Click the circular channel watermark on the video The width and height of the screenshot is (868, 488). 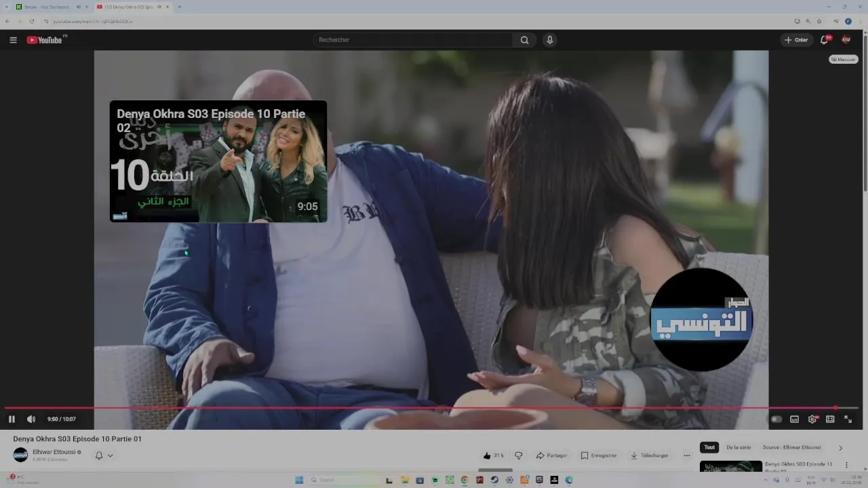(702, 319)
